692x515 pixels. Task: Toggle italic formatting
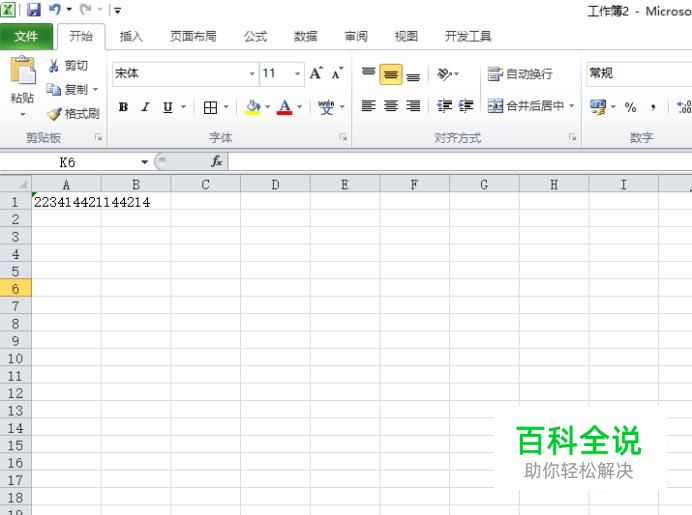tap(145, 107)
